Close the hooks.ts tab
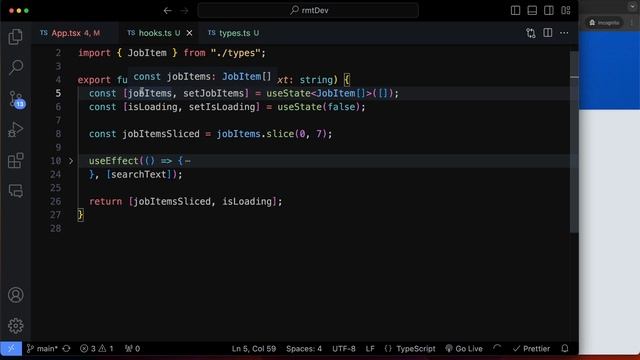Viewport: 640px width, 360px height. point(189,33)
